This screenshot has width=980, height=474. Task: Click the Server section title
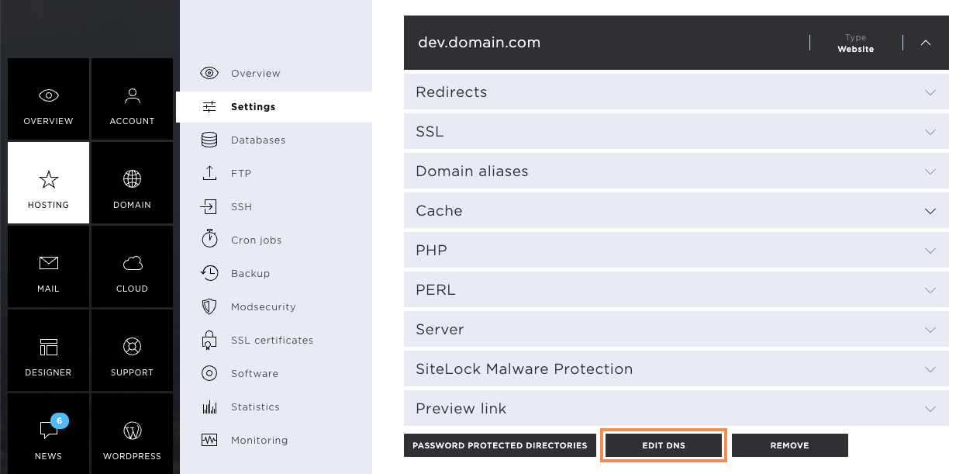pos(440,330)
